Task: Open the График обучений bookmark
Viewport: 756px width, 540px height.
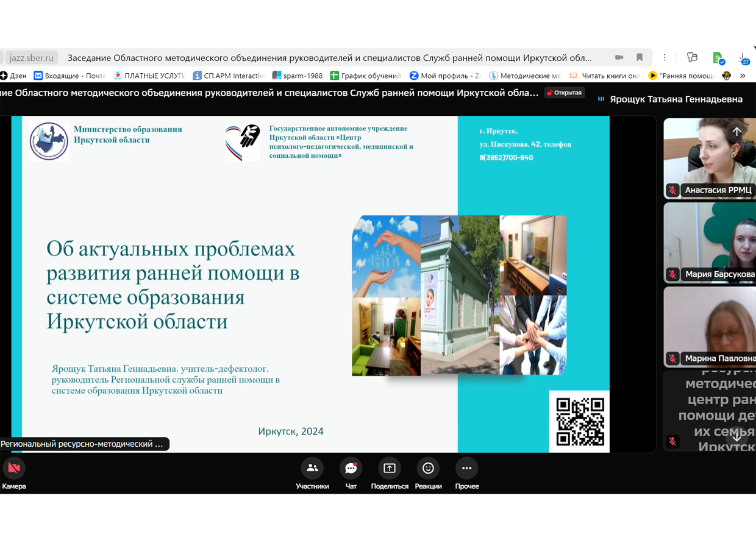Action: click(365, 76)
